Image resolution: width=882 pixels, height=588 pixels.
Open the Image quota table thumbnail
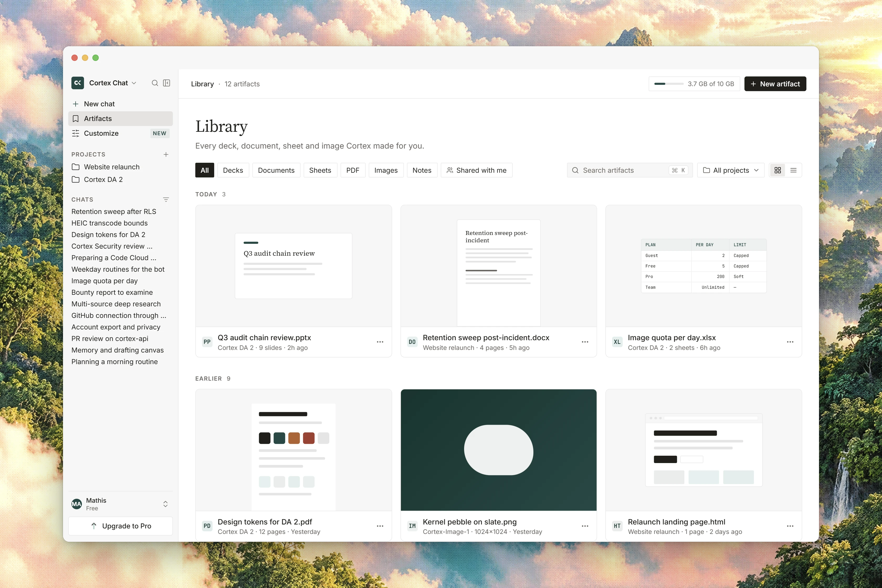pyautogui.click(x=703, y=266)
